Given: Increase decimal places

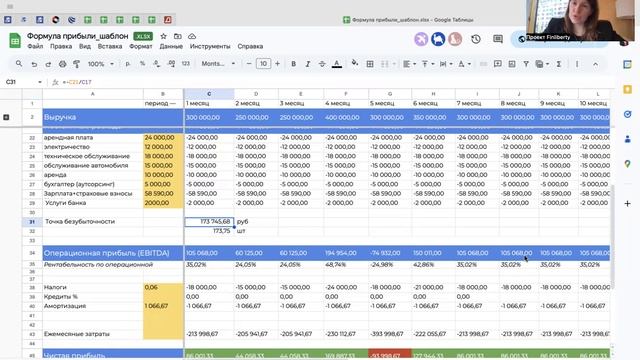Looking at the screenshot, I should tap(171, 64).
